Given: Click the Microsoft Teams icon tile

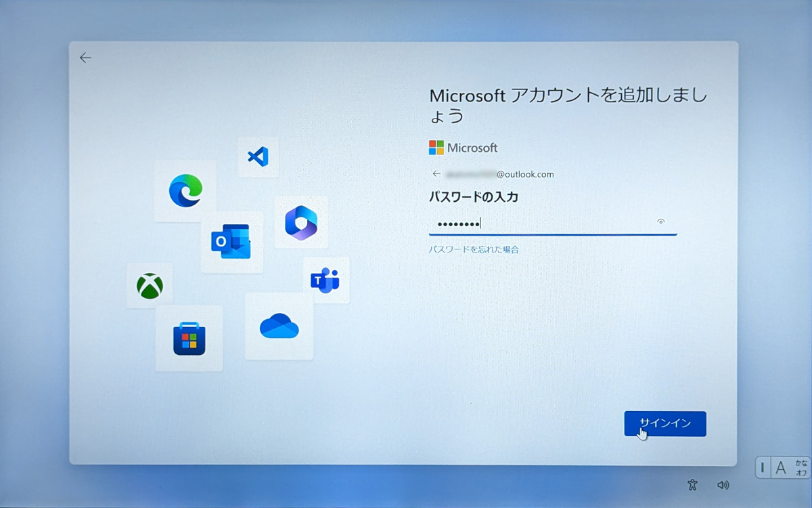Looking at the screenshot, I should click(x=325, y=280).
